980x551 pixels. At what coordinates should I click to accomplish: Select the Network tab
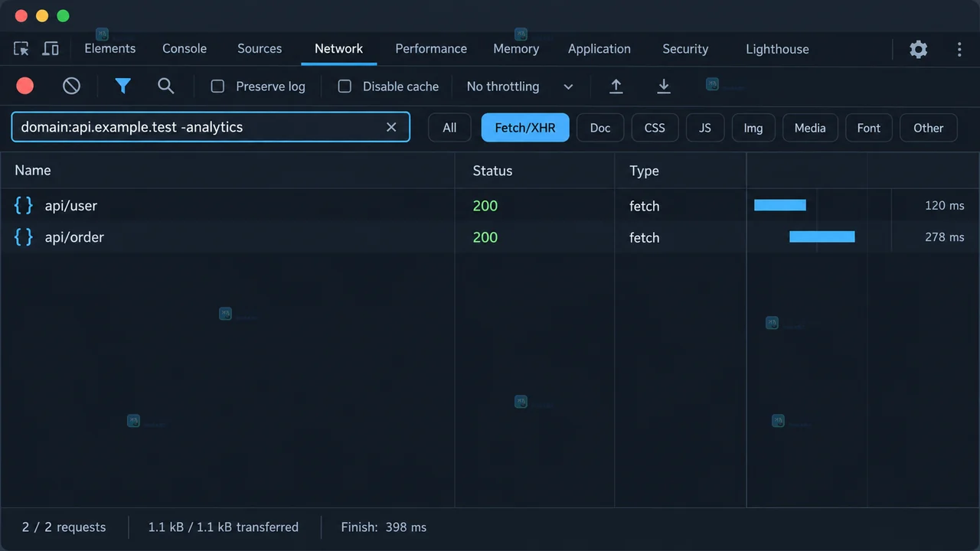338,48
